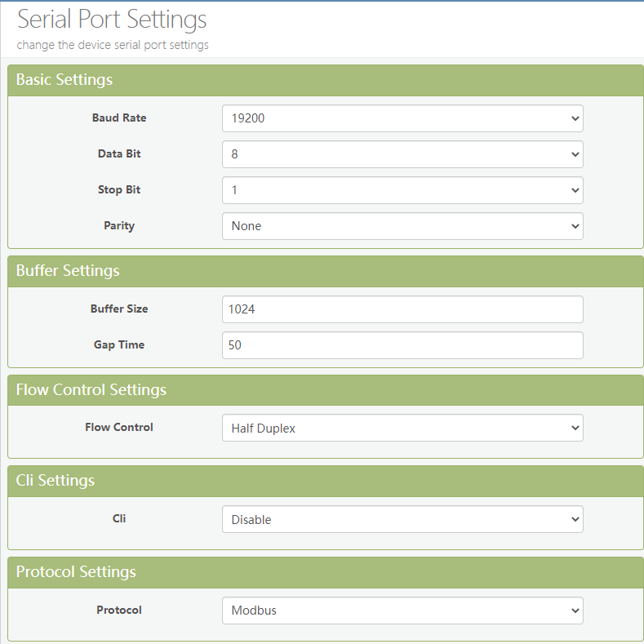Image resolution: width=644 pixels, height=644 pixels.
Task: Click the Serial Port Settings page title
Action: click(x=112, y=20)
